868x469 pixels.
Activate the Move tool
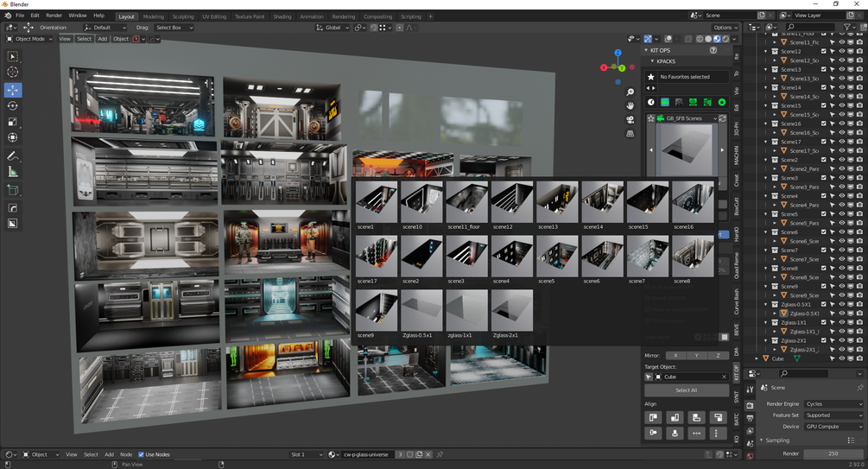coord(12,90)
